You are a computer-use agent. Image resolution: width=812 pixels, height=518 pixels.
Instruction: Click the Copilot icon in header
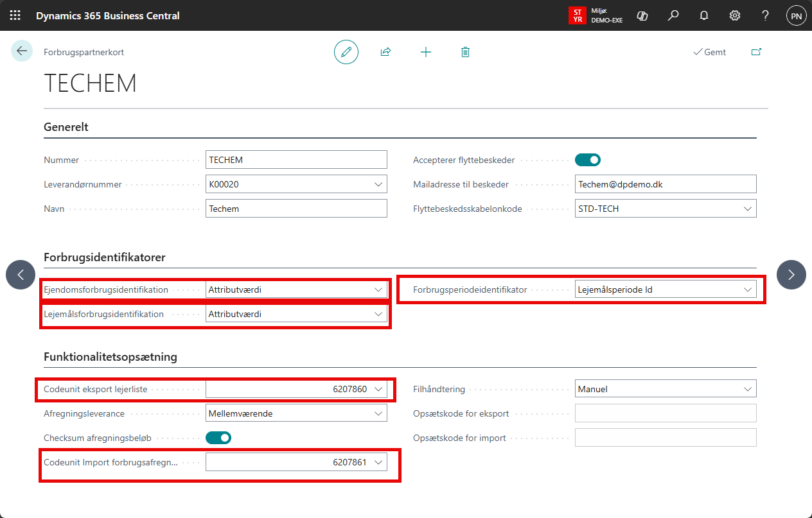642,15
